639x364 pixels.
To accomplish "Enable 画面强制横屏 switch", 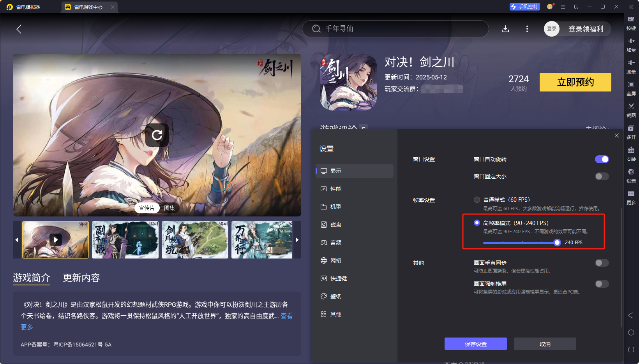I will click(x=602, y=284).
